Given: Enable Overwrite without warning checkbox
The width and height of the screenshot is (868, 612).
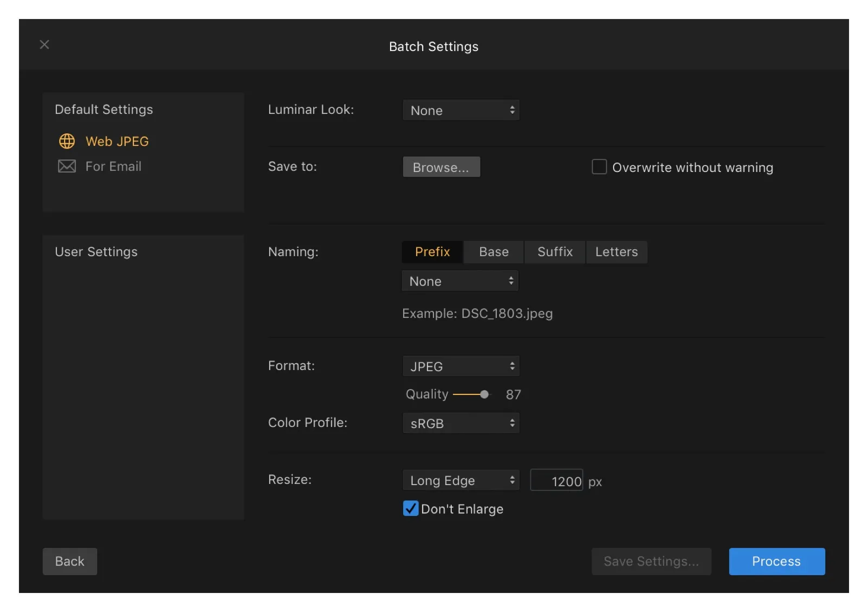Looking at the screenshot, I should pyautogui.click(x=599, y=167).
